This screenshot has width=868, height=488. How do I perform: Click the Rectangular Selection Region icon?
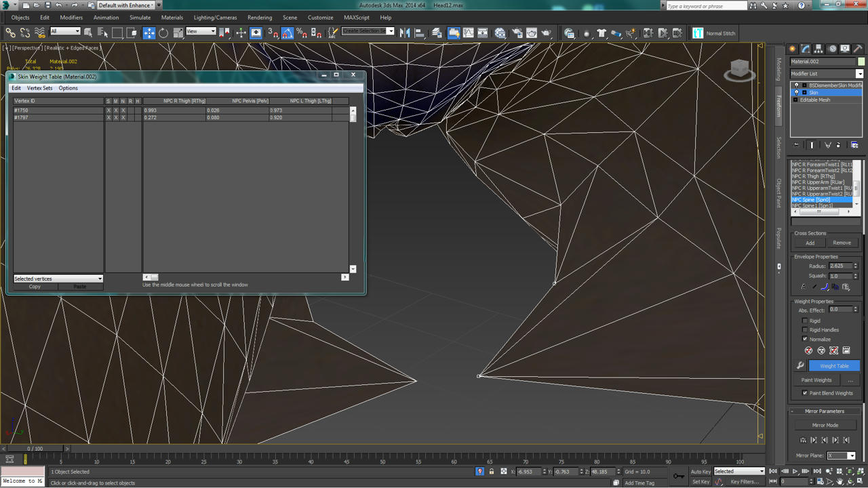pyautogui.click(x=117, y=33)
